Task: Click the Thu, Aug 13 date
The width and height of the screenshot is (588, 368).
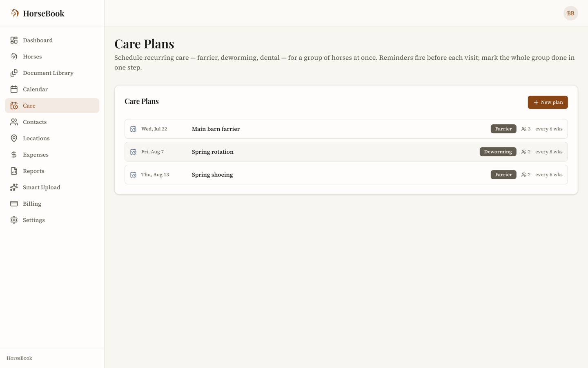Action: (155, 175)
